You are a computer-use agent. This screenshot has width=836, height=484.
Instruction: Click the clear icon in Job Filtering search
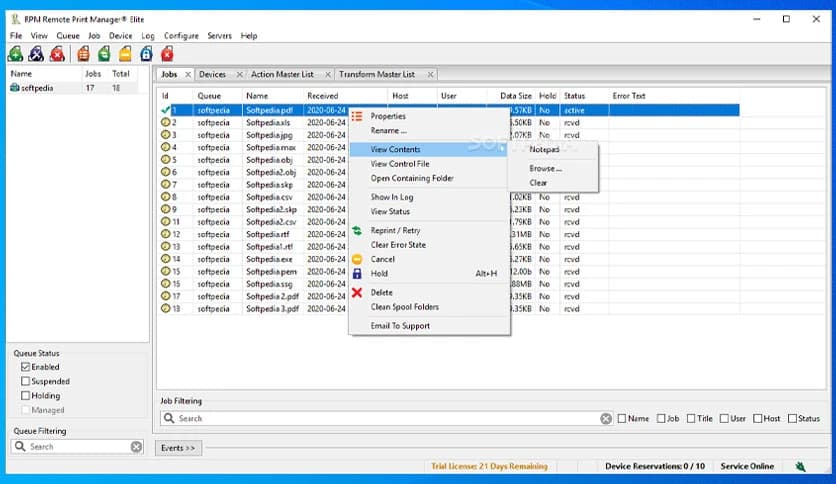coord(606,418)
